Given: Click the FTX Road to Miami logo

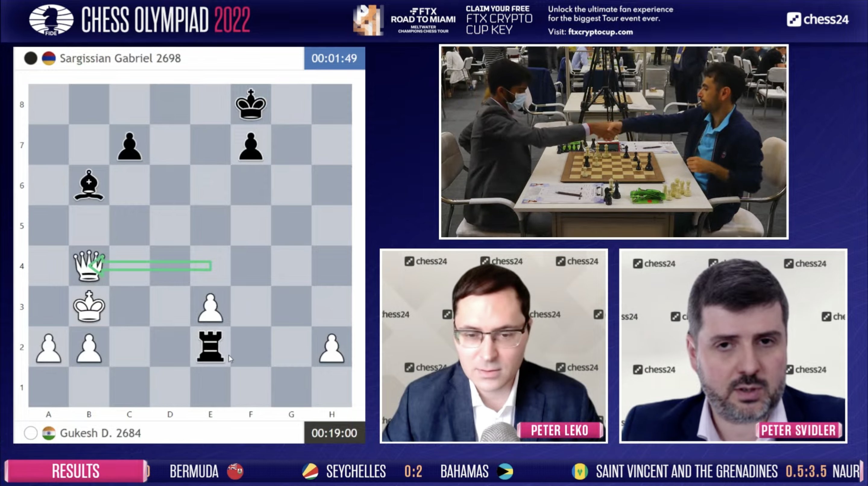Looking at the screenshot, I should click(x=423, y=20).
